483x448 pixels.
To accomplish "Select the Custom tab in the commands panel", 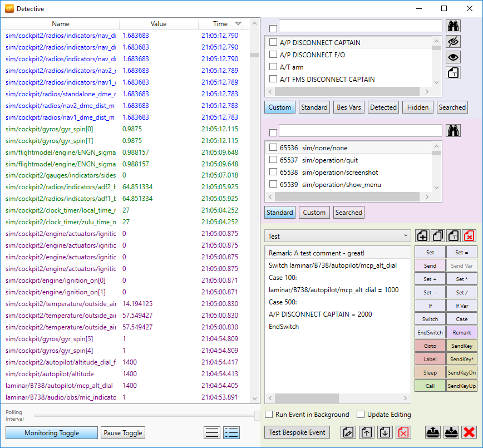I will pyautogui.click(x=314, y=212).
